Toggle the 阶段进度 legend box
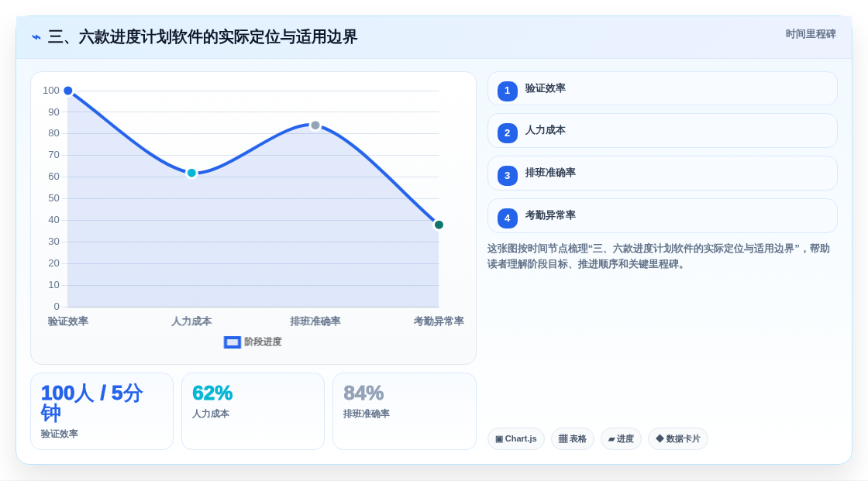This screenshot has width=868, height=481. (232, 342)
